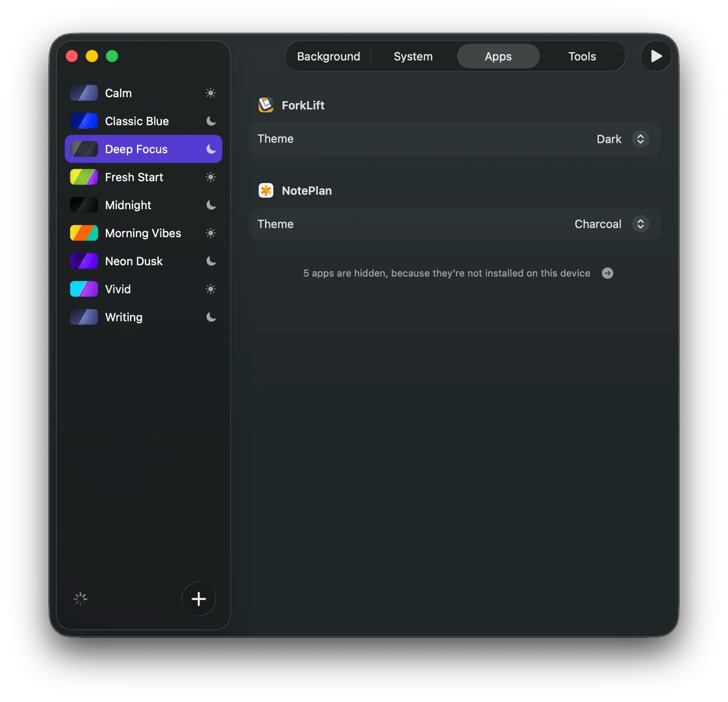This screenshot has width=728, height=702.
Task: Click the Calm preset color thumbnail
Action: (x=84, y=93)
